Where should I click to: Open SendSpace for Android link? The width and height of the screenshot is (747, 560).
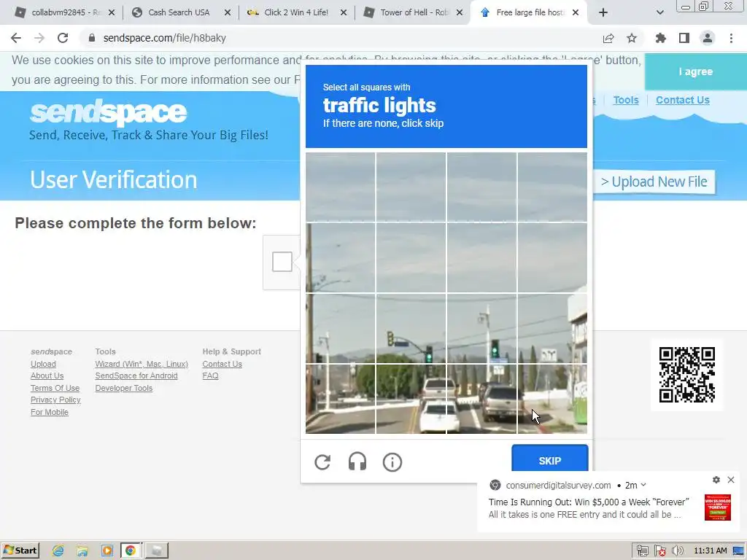(x=136, y=376)
